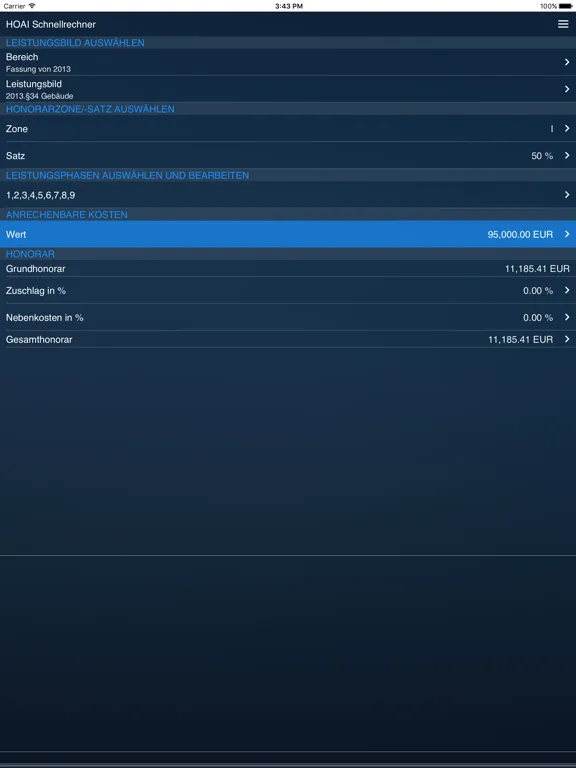Tap Fassung von 2013 subtitle
Image resolution: width=576 pixels, height=768 pixels.
pyautogui.click(x=38, y=69)
